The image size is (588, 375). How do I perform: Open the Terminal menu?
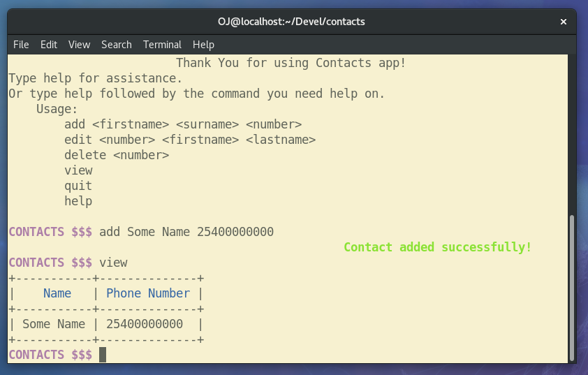click(x=162, y=45)
